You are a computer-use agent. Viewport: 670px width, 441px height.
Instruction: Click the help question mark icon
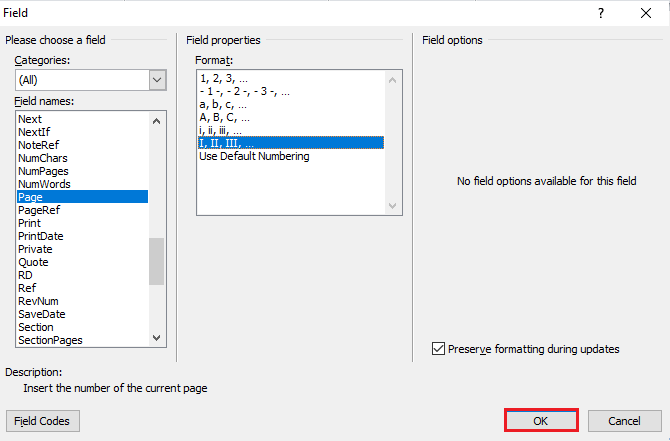[601, 13]
